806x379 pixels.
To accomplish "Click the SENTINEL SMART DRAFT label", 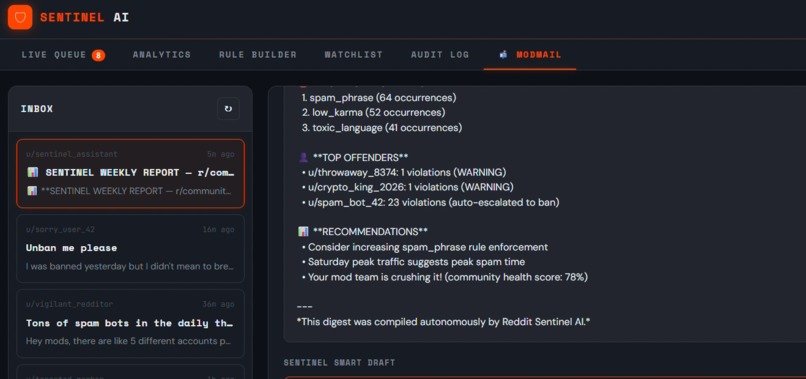I will [x=339, y=363].
